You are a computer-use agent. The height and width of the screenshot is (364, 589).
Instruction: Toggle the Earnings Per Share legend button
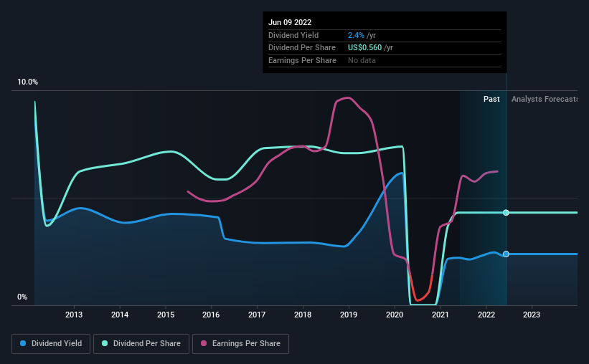(x=240, y=343)
